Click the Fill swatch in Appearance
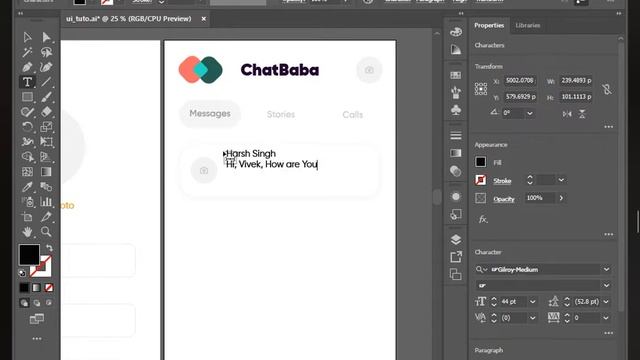 pyautogui.click(x=480, y=162)
